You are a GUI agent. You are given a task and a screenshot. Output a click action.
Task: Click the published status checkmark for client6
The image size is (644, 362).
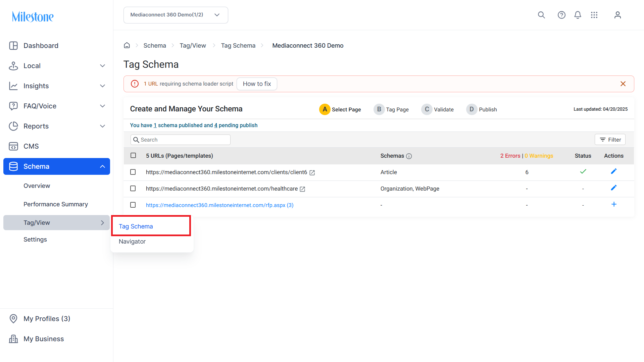pos(583,171)
